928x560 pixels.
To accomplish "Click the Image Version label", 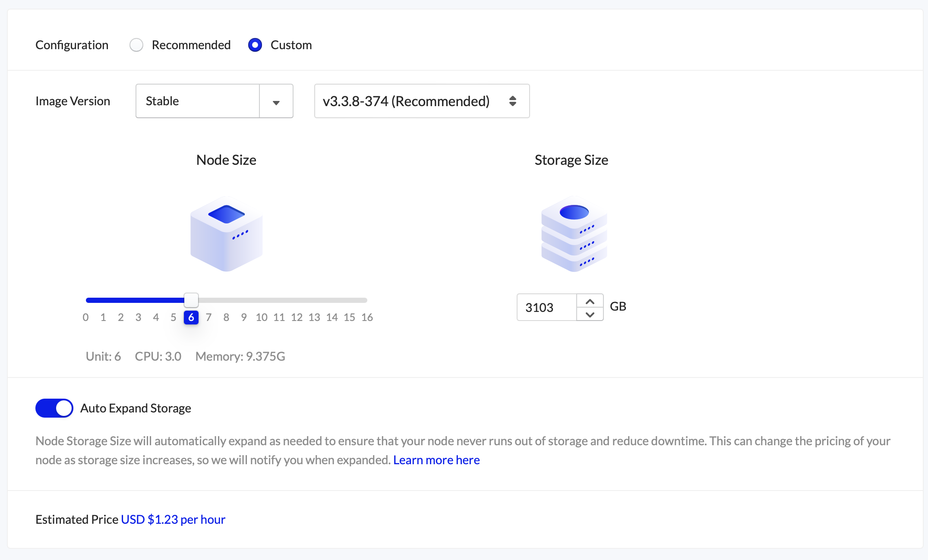I will pos(73,101).
